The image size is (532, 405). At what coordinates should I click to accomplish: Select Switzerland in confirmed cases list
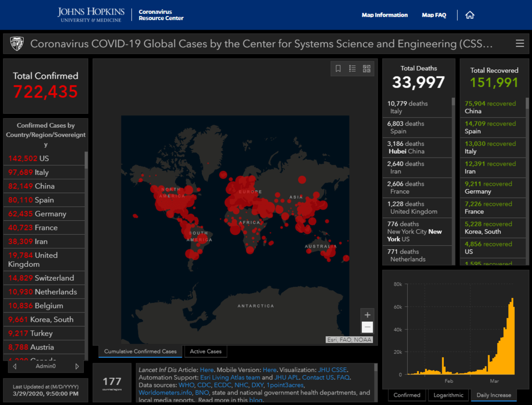tap(44, 278)
